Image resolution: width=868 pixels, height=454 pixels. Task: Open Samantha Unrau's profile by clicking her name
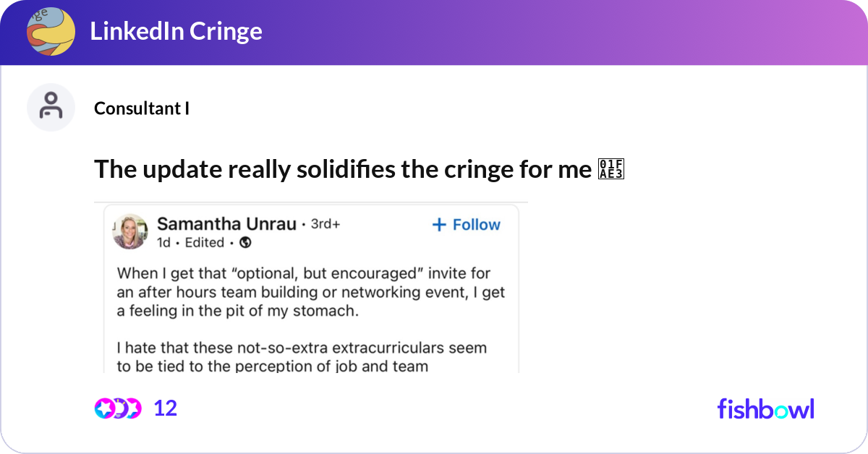coord(227,224)
